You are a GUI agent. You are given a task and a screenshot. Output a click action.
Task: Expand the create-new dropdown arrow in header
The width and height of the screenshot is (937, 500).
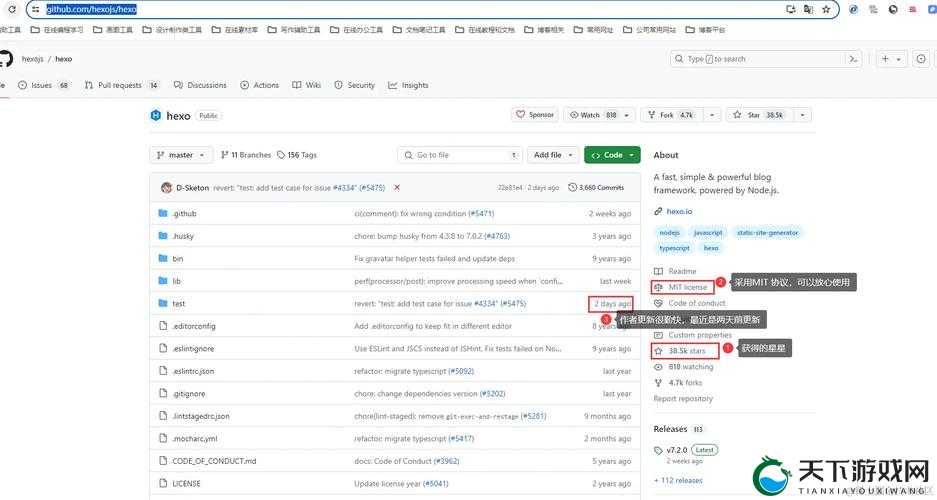(x=898, y=59)
